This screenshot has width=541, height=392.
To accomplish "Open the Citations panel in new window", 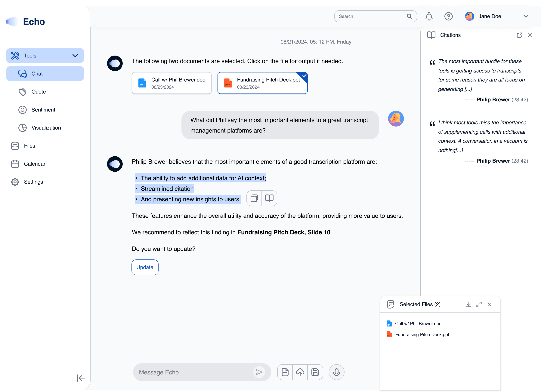I will [519, 35].
